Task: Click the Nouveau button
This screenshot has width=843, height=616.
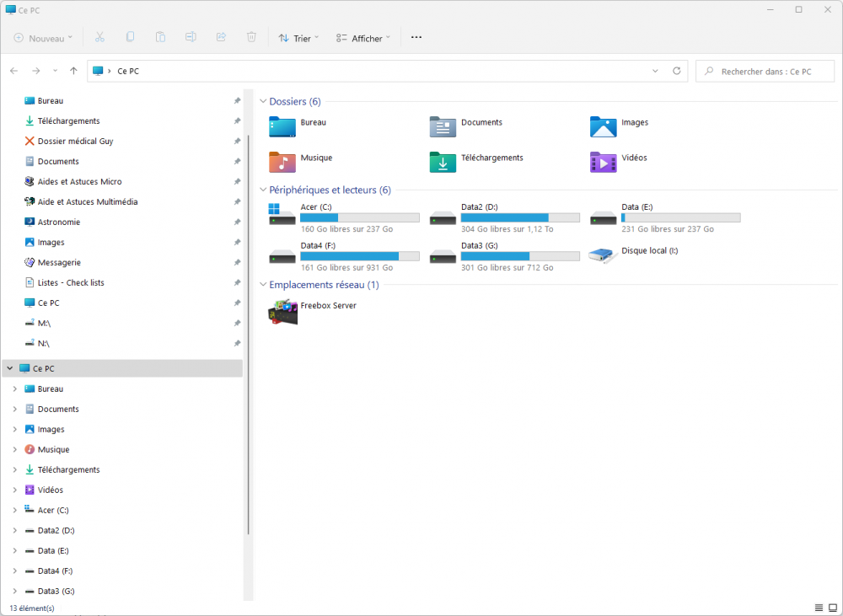Action: 43,38
